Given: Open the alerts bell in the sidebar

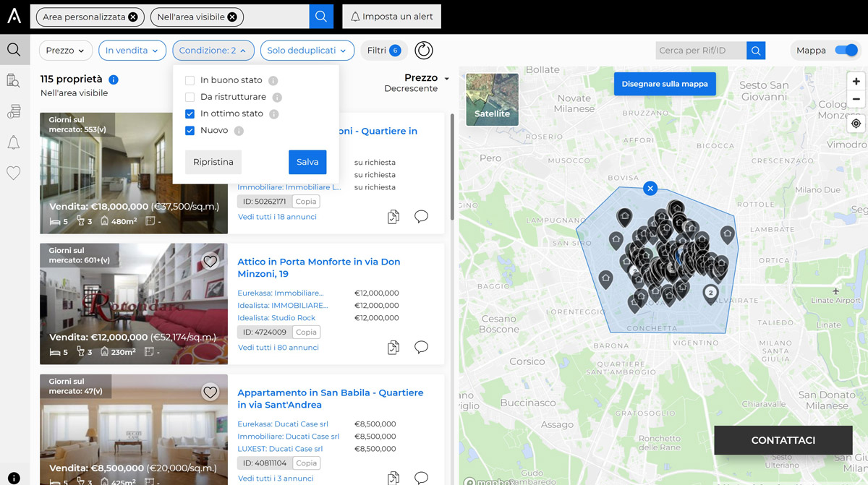Looking at the screenshot, I should click(x=14, y=142).
